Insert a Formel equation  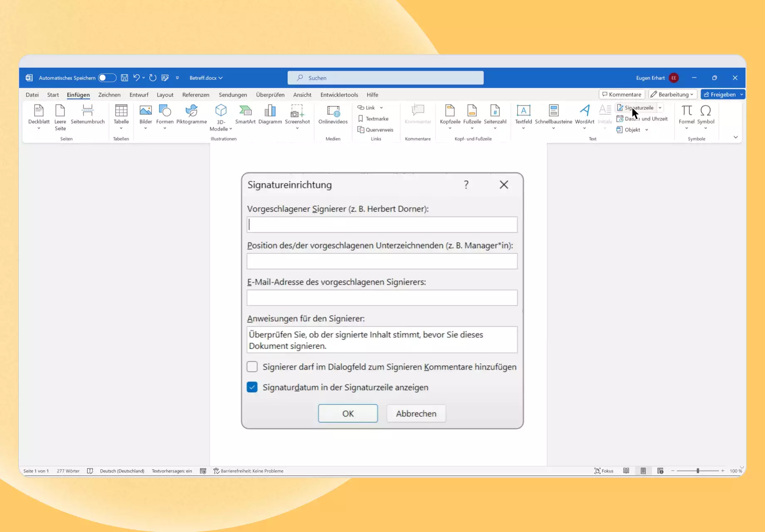pyautogui.click(x=686, y=117)
